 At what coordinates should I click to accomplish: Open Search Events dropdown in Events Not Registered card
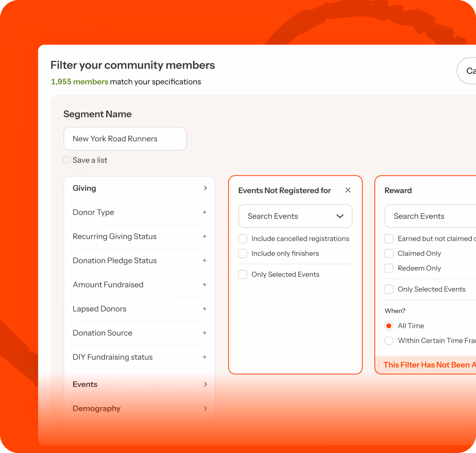(296, 216)
